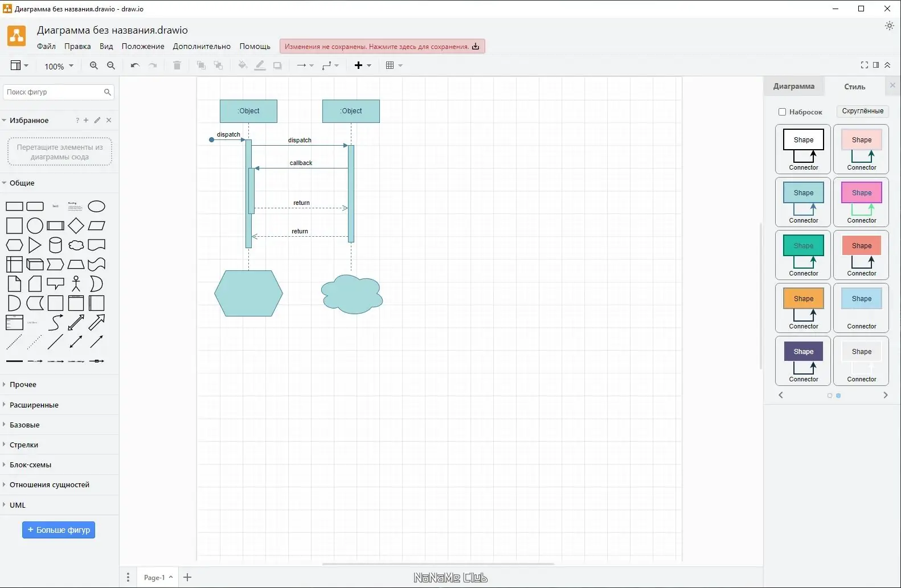Add a new page with plus button

coord(187,578)
